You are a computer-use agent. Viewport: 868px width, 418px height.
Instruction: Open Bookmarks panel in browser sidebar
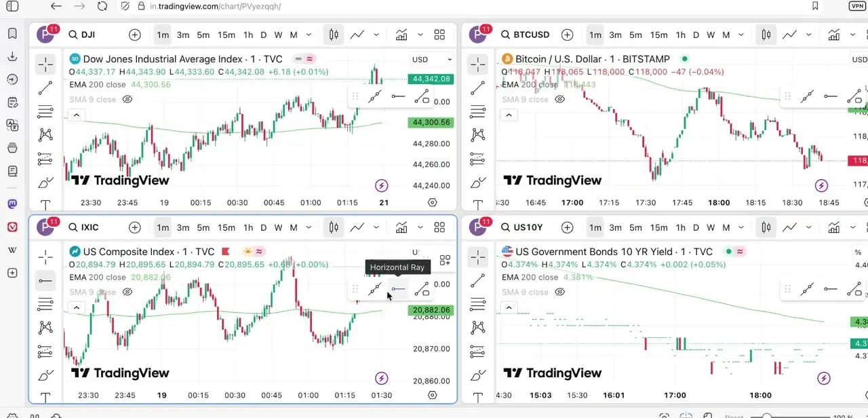[12, 33]
